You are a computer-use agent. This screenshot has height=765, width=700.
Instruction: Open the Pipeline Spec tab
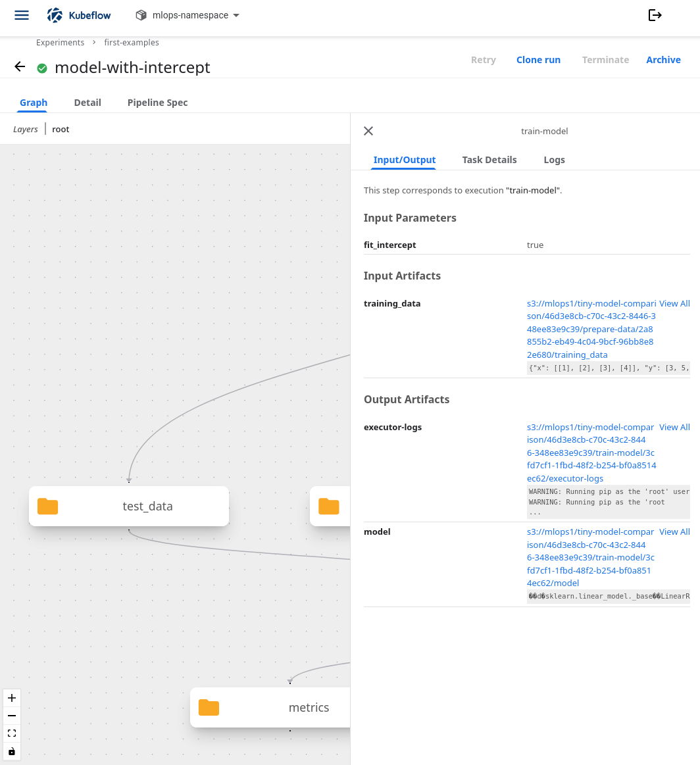[x=157, y=103]
